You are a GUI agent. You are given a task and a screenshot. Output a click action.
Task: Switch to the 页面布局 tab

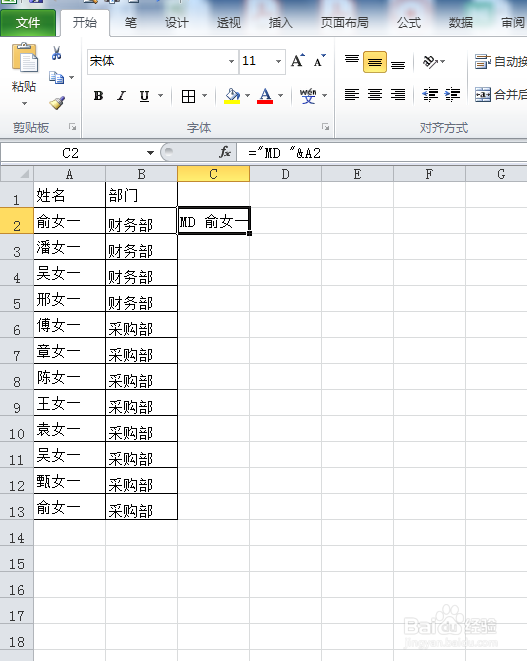coord(344,23)
